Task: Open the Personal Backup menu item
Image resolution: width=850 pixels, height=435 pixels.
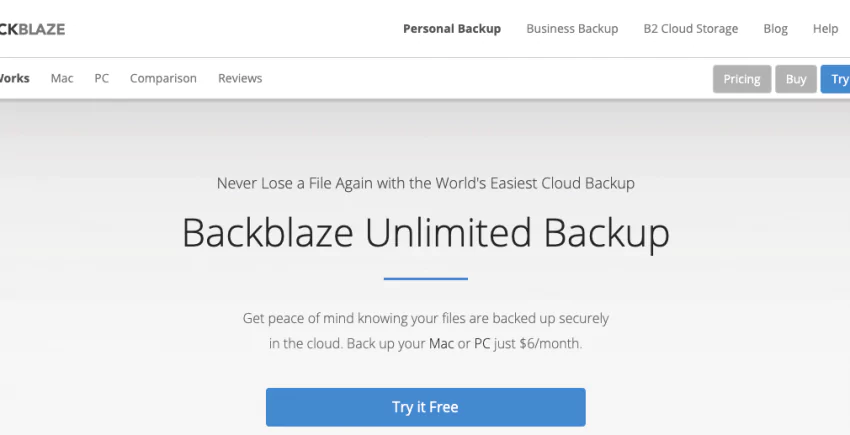Action: [452, 29]
